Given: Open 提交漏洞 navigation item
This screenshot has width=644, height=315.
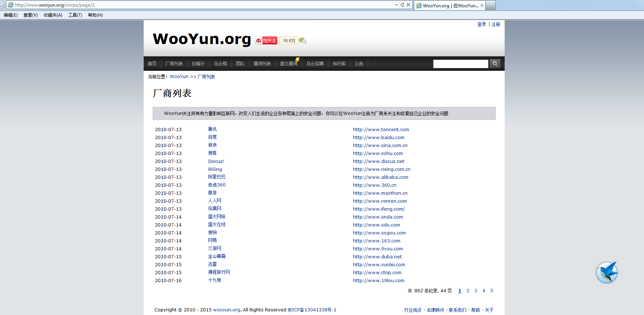Looking at the screenshot, I should (x=289, y=64).
